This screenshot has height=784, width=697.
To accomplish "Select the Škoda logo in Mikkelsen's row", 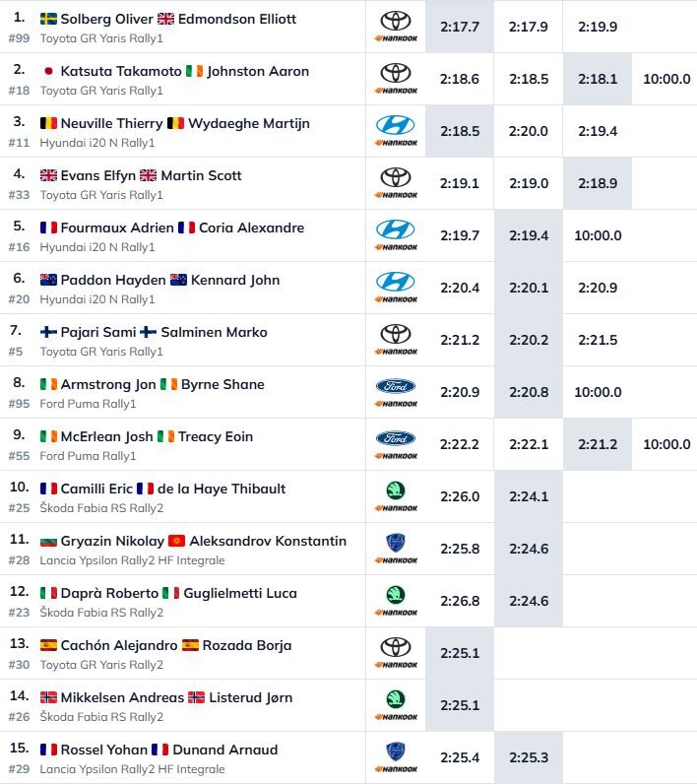I will [x=395, y=698].
